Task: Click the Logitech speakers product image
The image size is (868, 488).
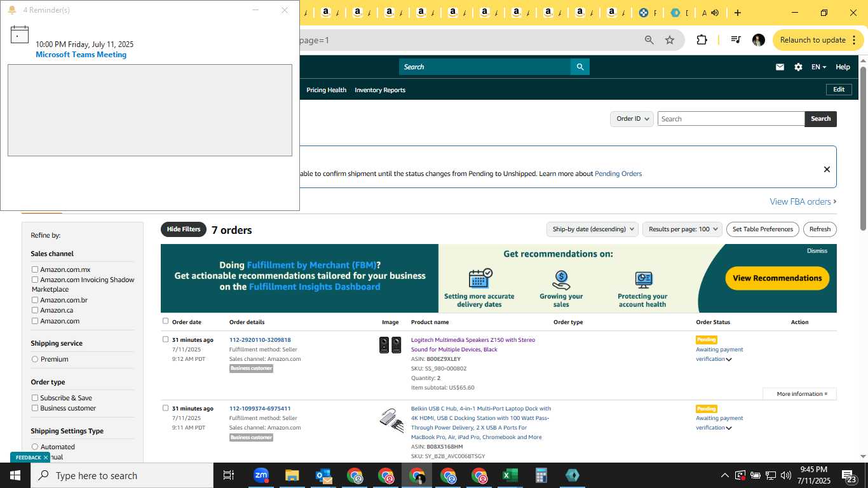Action: 390,345
